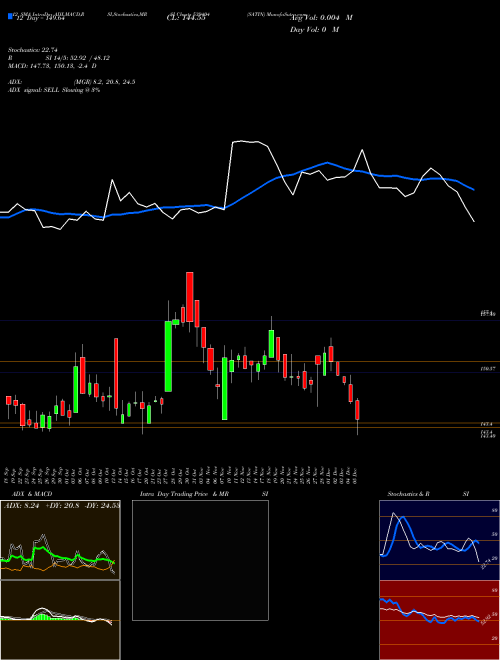Open the red RSI chart panel
Image resolution: width=500 pixels, height=660 pixels.
[x=439, y=620]
